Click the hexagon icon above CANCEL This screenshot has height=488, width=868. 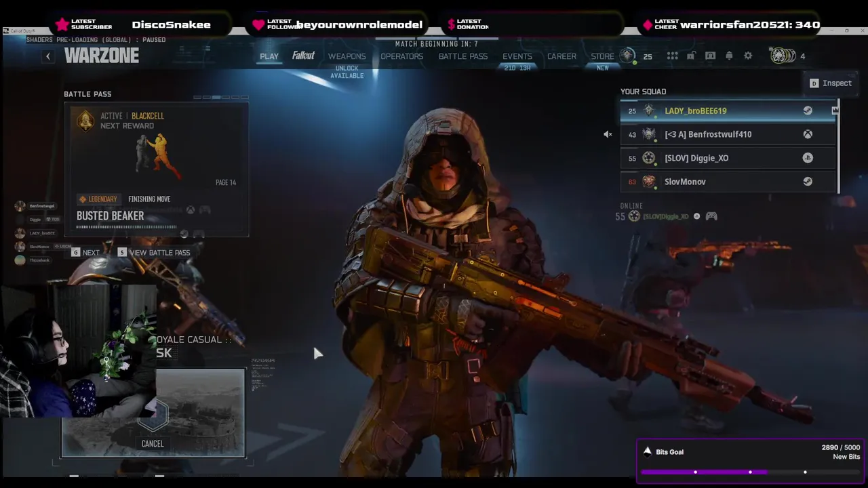[153, 414]
